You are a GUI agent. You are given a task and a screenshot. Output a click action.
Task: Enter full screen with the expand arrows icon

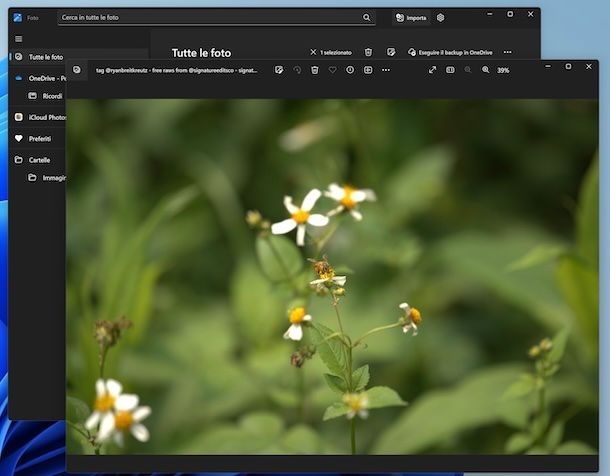432,70
